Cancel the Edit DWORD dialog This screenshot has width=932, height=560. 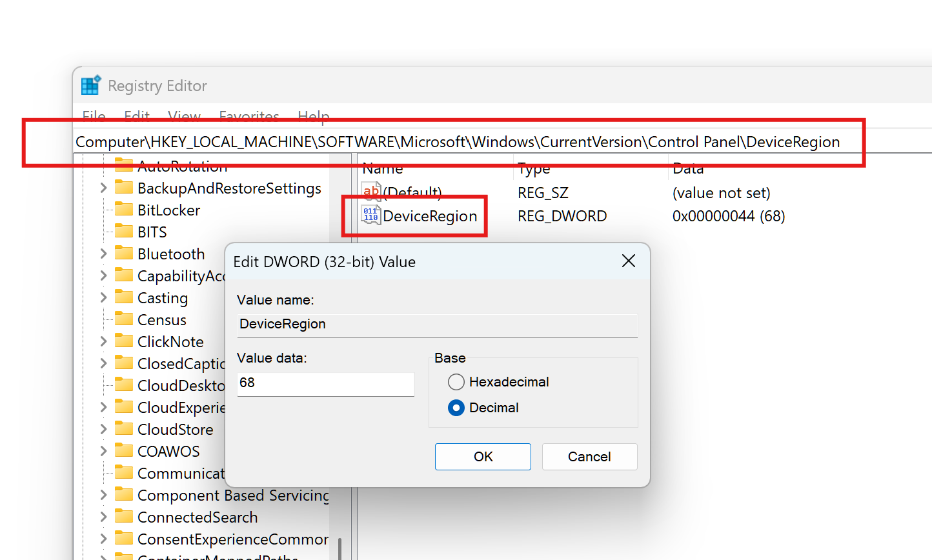click(x=589, y=457)
